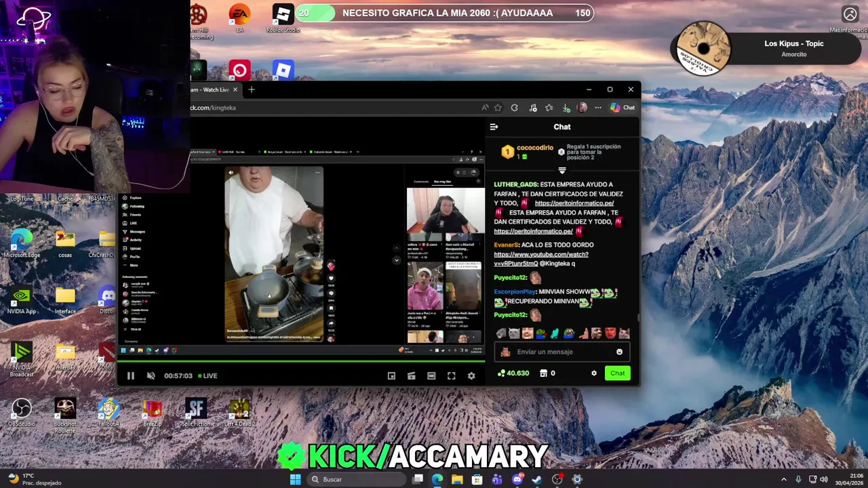Open Split Fiction desktop shortcut
This screenshot has height=488, width=868.
(195, 412)
